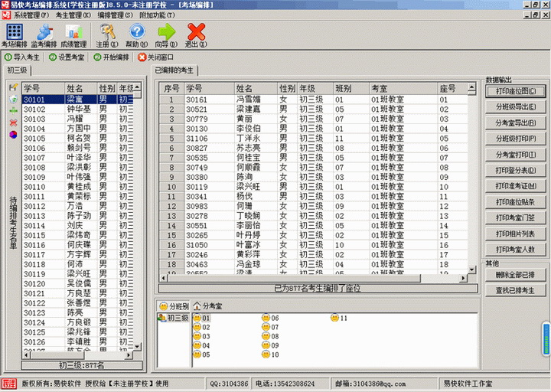Screen dimensions: 551x392
Task: Open 帮助 question mark icon
Action: coord(137,35)
